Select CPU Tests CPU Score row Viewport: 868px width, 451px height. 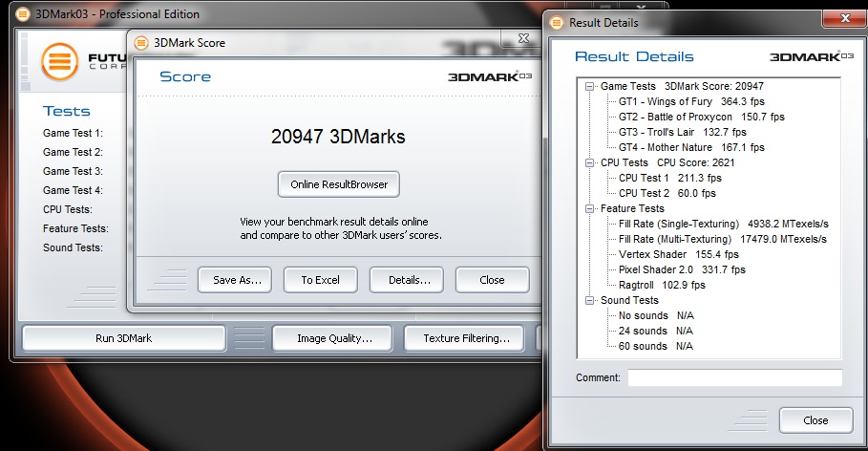coord(667,162)
